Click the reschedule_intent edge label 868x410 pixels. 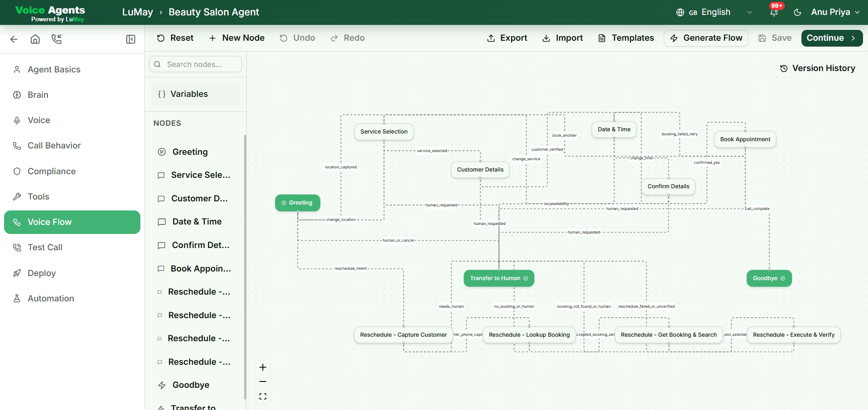coord(350,268)
